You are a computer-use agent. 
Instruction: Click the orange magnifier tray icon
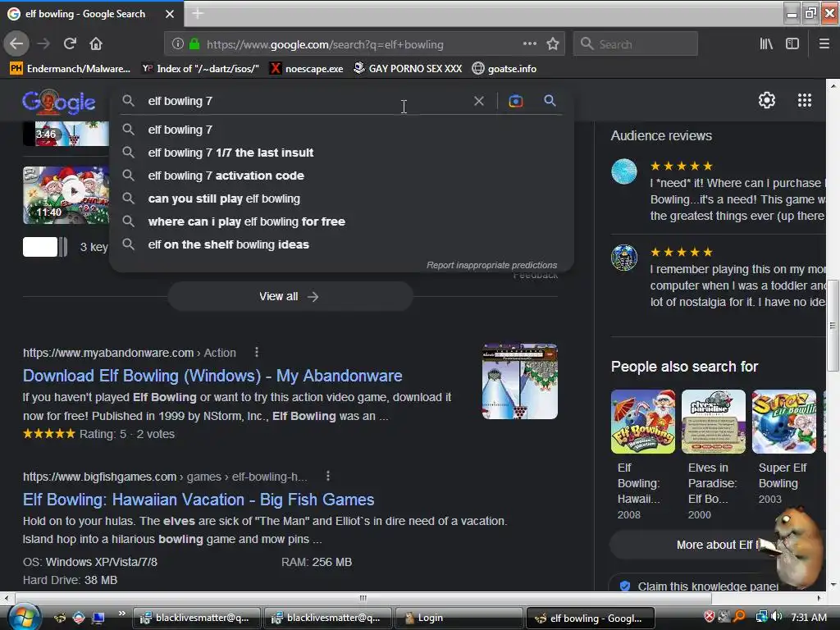[x=739, y=617]
